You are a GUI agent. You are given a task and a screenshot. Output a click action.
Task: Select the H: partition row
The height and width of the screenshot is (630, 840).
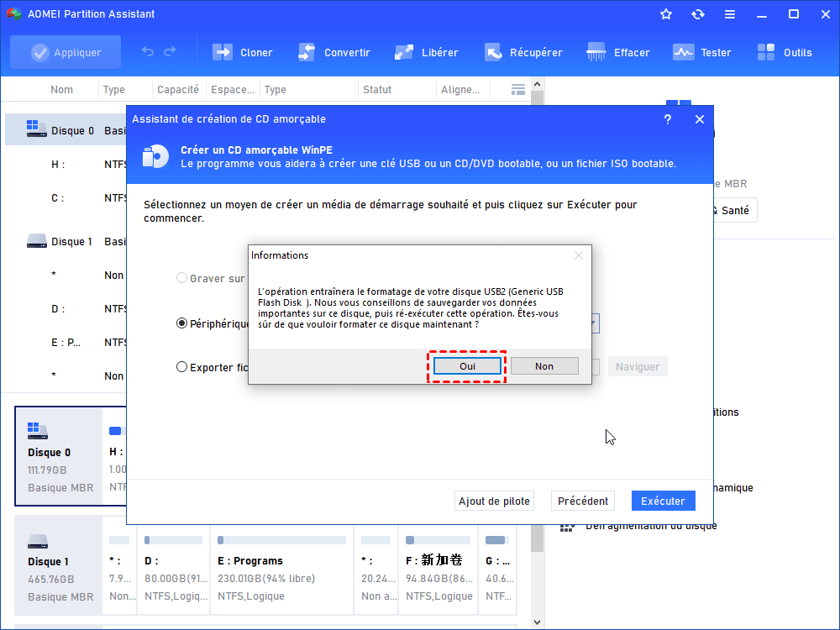tap(66, 165)
